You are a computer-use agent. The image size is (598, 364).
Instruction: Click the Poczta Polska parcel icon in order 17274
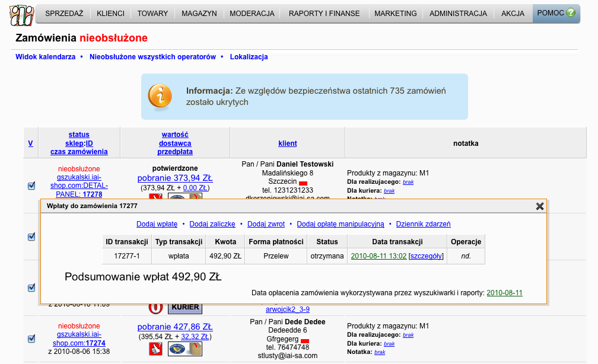coord(185,349)
